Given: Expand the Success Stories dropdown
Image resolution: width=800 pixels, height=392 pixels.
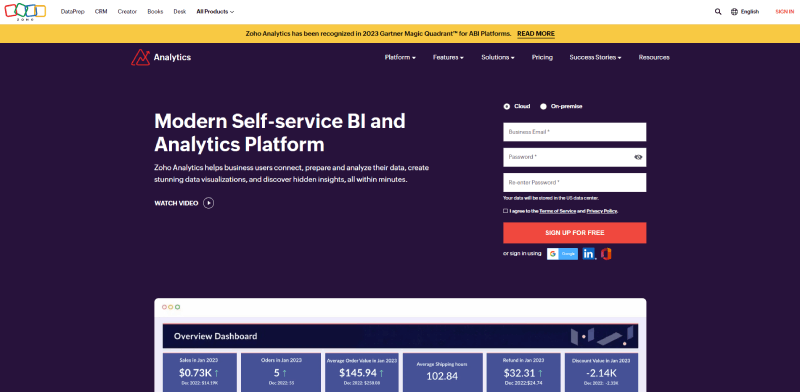Looking at the screenshot, I should click(x=595, y=57).
